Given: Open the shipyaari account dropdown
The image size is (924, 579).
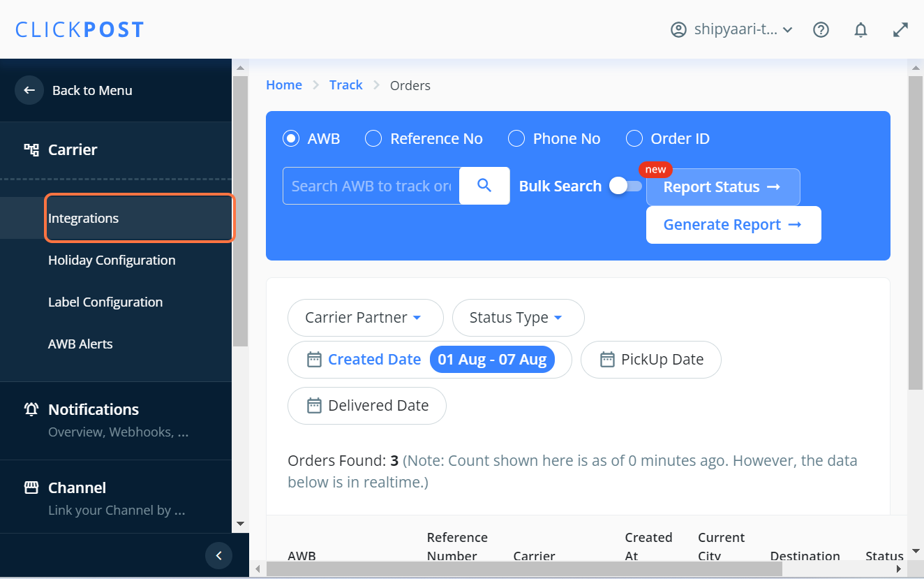Looking at the screenshot, I should click(731, 30).
